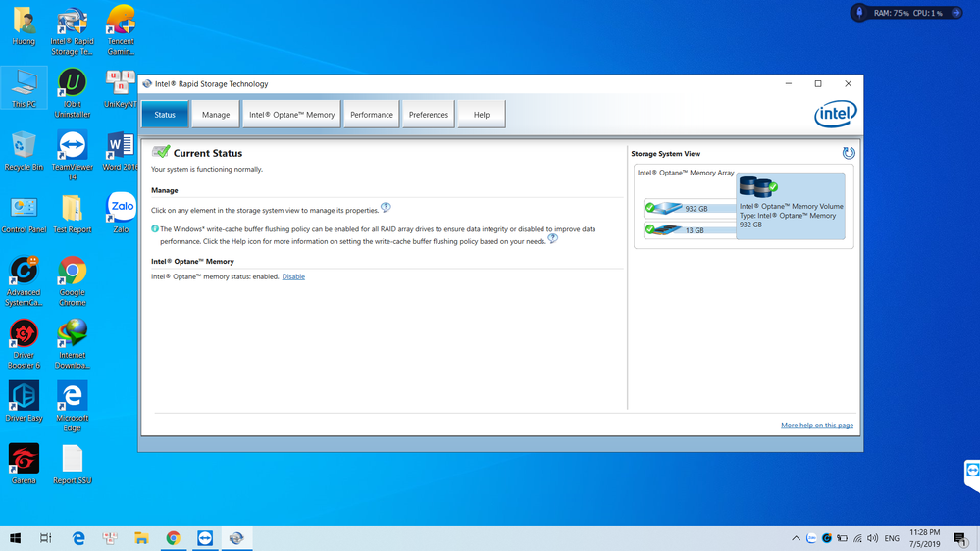Viewport: 980px width, 551px height.
Task: Click the refresh icon in Storage System View
Action: tap(849, 153)
